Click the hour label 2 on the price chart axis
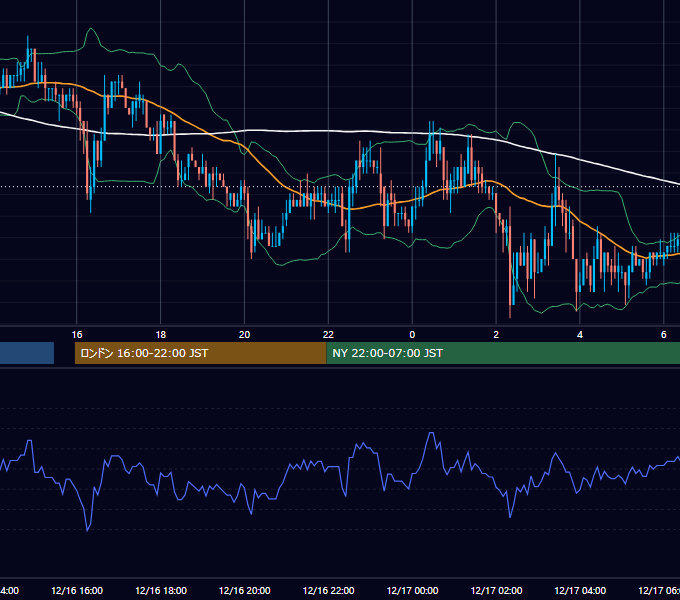This screenshot has width=680, height=600. point(496,334)
